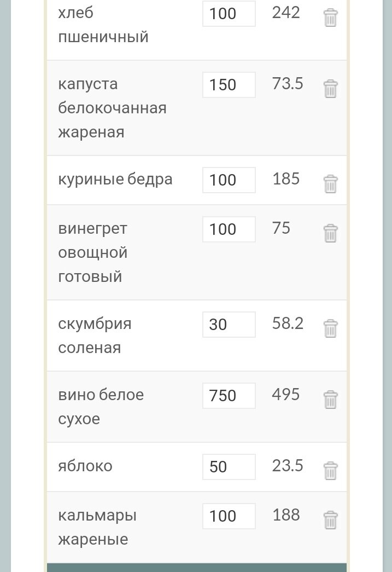Select the 50 gram field for яблоко
The height and width of the screenshot is (572, 392).
click(229, 466)
